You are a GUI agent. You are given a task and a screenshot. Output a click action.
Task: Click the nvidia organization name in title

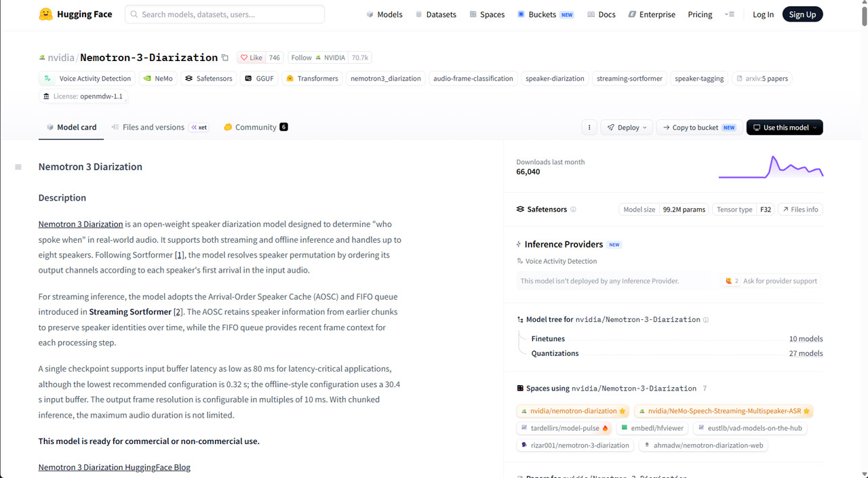61,58
